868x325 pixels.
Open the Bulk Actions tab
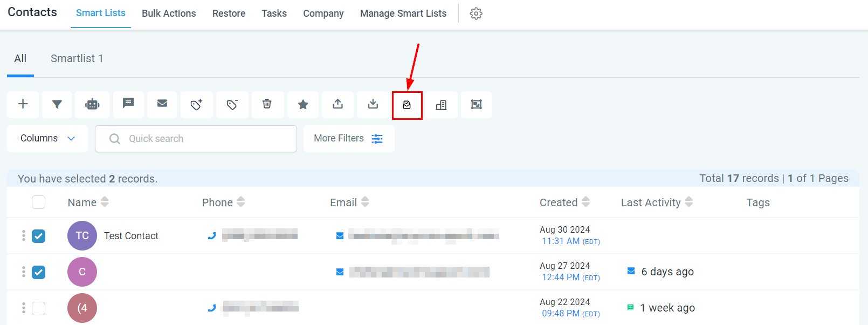[x=169, y=13]
